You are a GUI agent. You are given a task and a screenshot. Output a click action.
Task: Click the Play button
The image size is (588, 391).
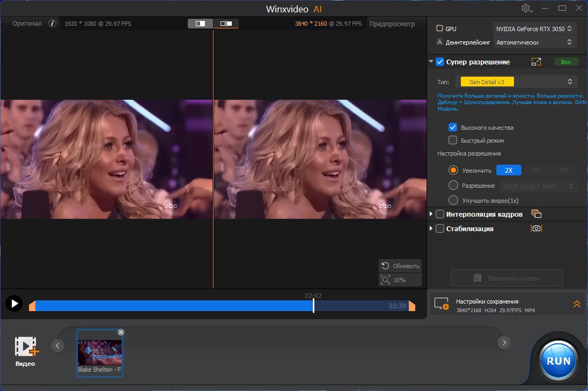point(14,304)
